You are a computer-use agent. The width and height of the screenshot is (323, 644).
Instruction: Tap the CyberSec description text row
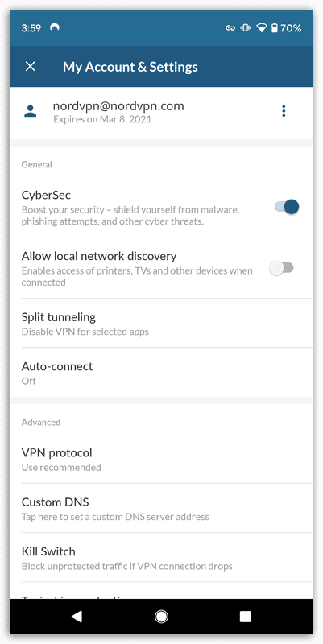click(x=130, y=216)
